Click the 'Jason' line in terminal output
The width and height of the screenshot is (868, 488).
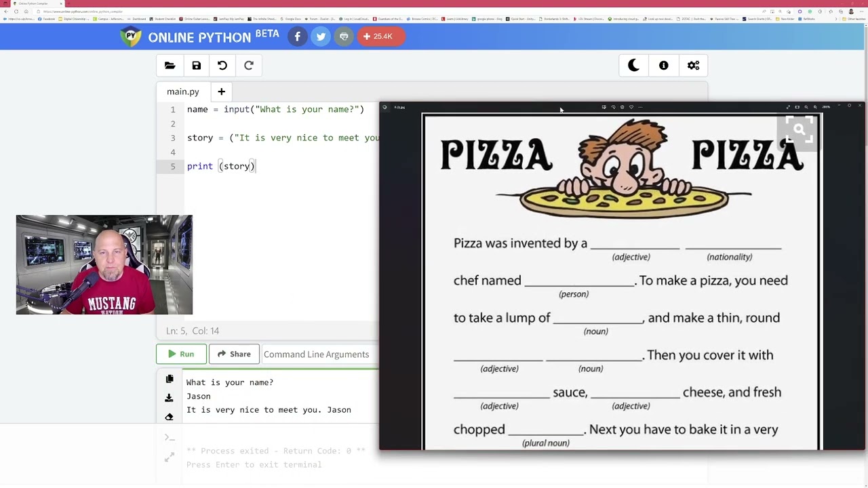(199, 396)
